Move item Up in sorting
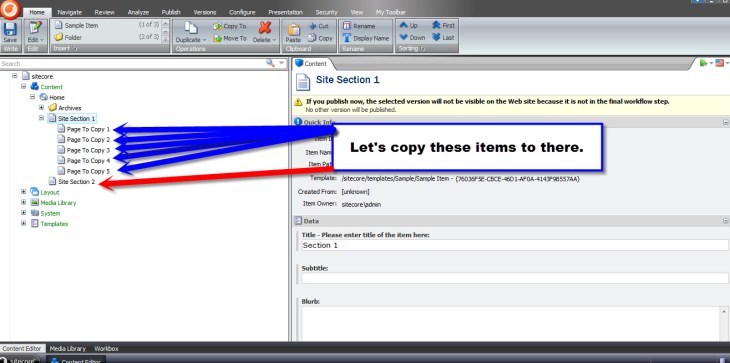 [x=409, y=26]
